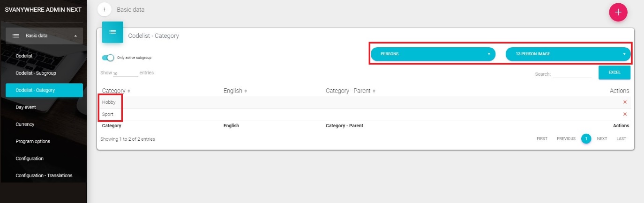The height and width of the screenshot is (203, 644).
Task: Sort by Category - Parent column
Action: click(x=350, y=91)
